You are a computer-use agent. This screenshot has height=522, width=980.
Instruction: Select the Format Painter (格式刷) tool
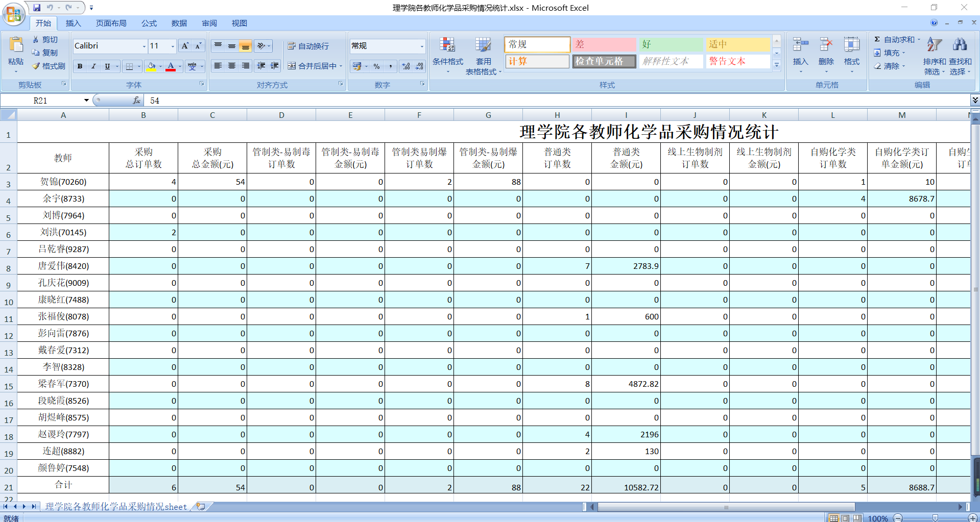[49, 66]
